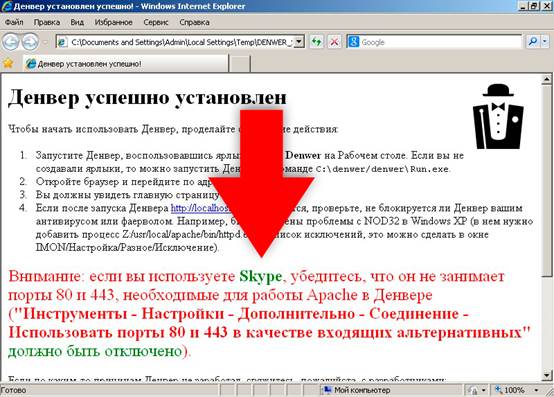The image size is (554, 397).
Task: Open the Сервис menu
Action: pyautogui.click(x=156, y=22)
